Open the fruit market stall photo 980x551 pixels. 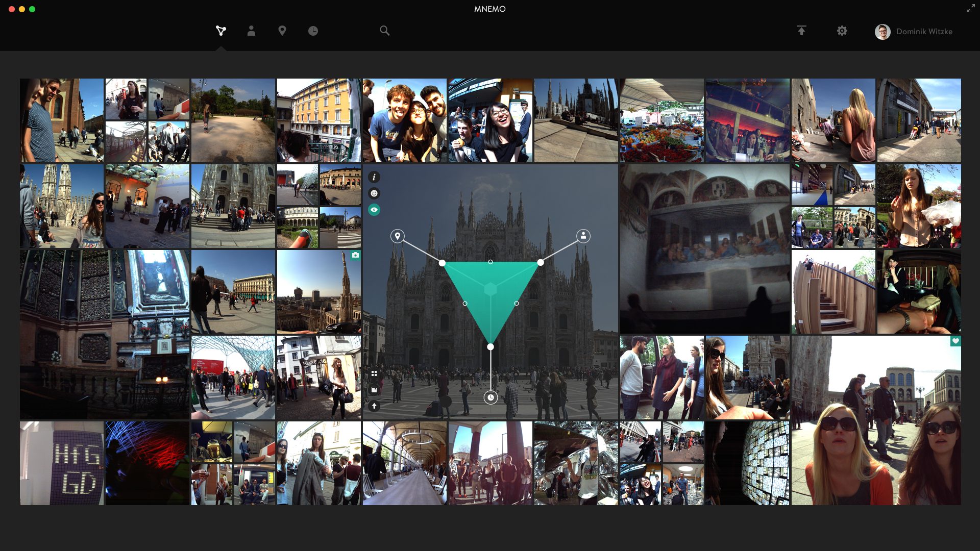click(x=662, y=120)
